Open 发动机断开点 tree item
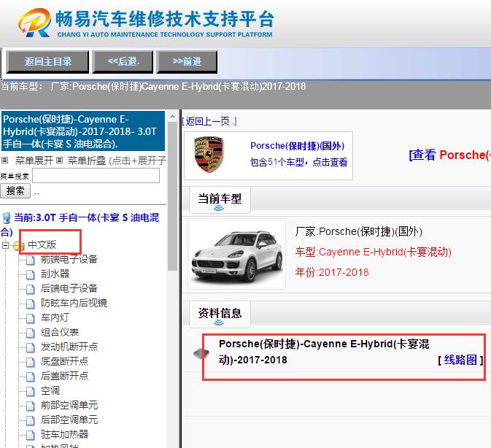The width and height of the screenshot is (491, 448). click(69, 347)
